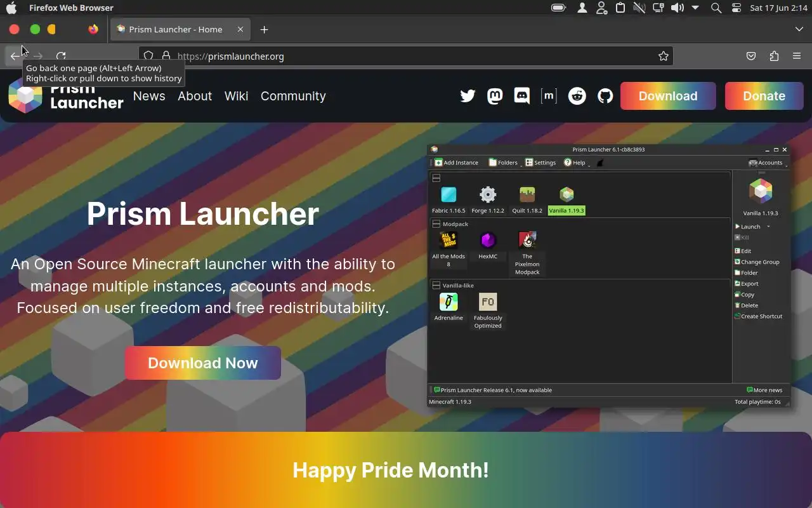Open the Matrix chat link
This screenshot has width=812, height=508.
[x=549, y=96]
